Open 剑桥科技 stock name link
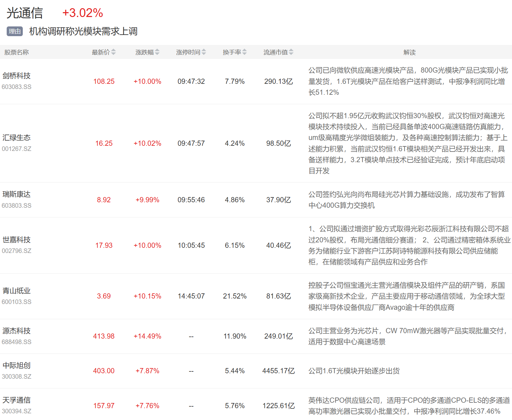 tap(17, 76)
